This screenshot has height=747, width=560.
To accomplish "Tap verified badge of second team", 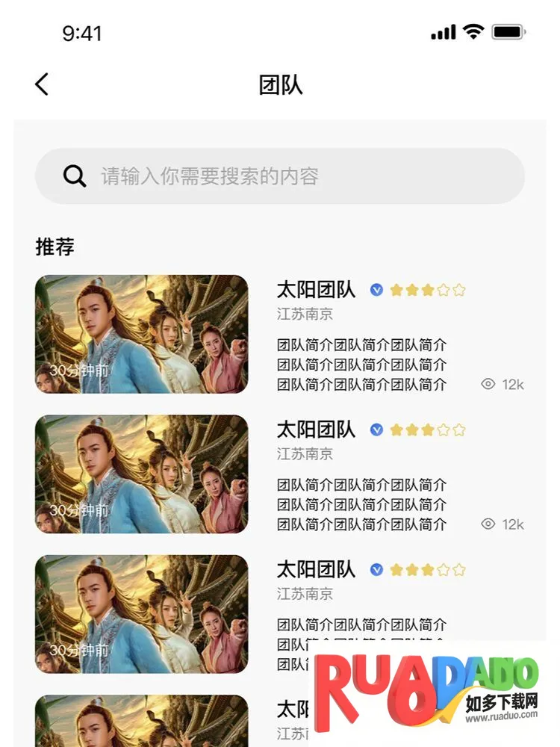I will (x=377, y=430).
